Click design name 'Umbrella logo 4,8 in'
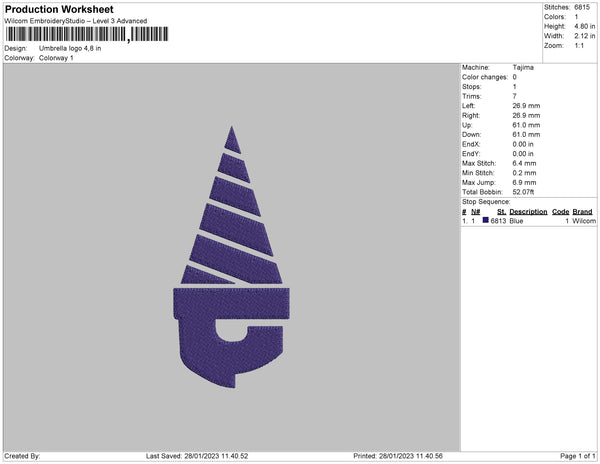This screenshot has height=464, width=600. 70,48
